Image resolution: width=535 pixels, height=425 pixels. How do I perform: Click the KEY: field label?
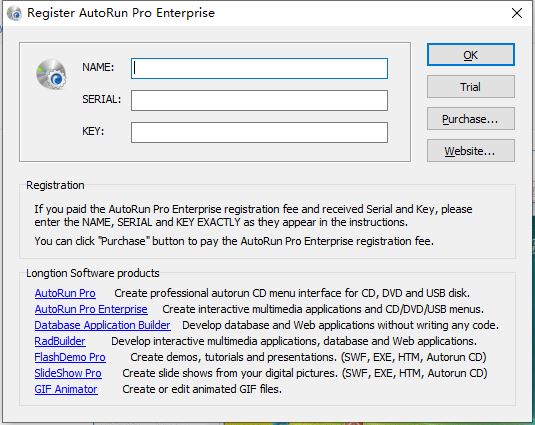click(93, 131)
